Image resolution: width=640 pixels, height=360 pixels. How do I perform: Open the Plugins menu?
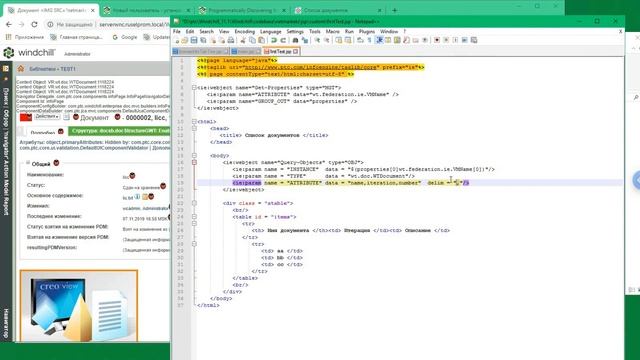(x=367, y=31)
